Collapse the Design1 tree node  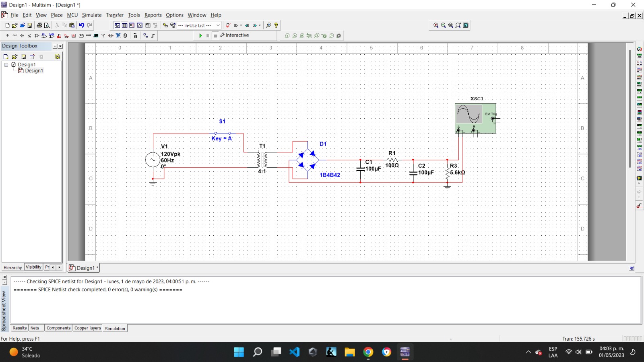[x=6, y=64]
